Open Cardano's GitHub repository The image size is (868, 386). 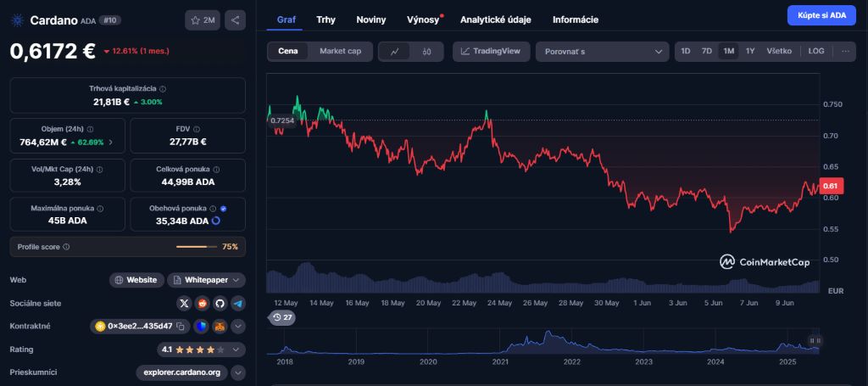[220, 303]
